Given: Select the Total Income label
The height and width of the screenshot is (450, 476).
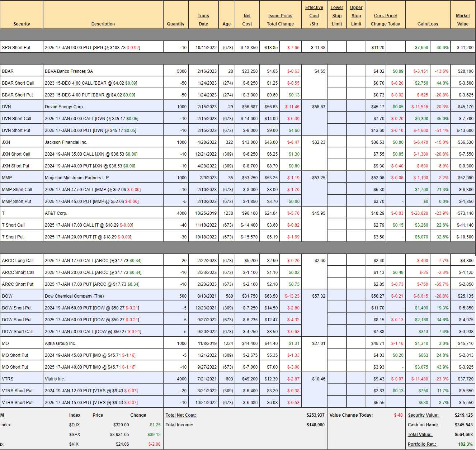Looking at the screenshot, I should coord(180,425).
